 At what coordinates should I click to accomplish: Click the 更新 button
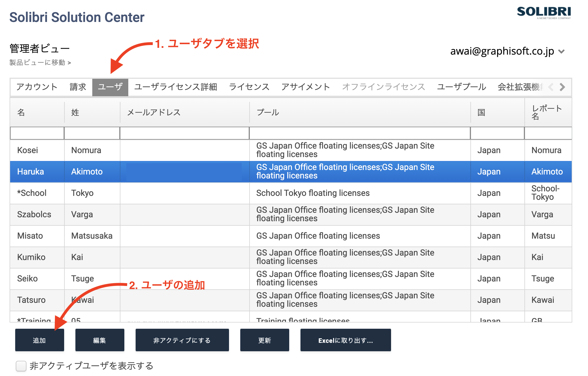[x=264, y=340]
